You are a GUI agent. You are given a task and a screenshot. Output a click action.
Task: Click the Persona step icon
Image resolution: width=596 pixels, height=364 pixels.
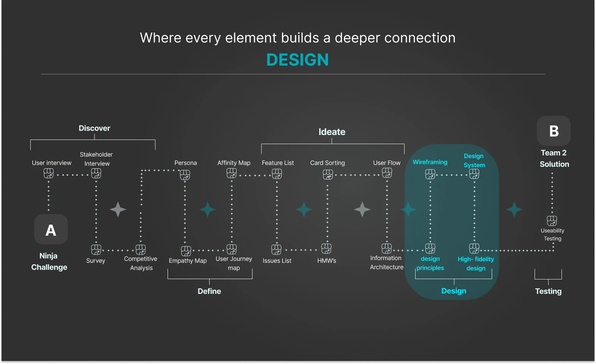185,175
